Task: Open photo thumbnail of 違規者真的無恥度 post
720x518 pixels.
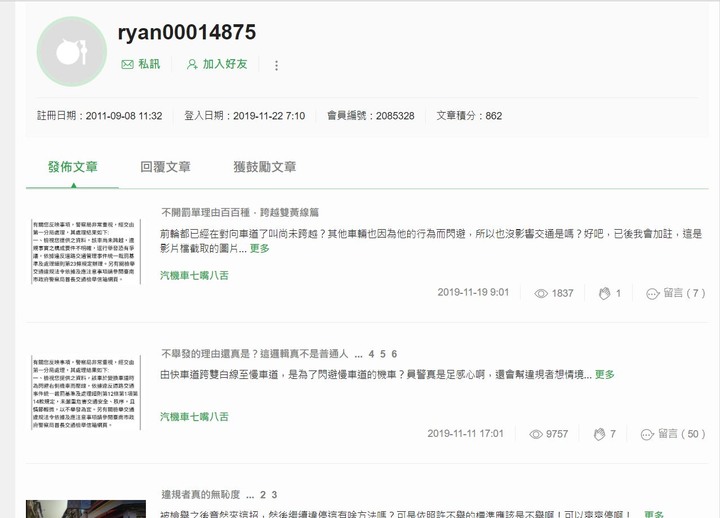Action: coord(86,509)
